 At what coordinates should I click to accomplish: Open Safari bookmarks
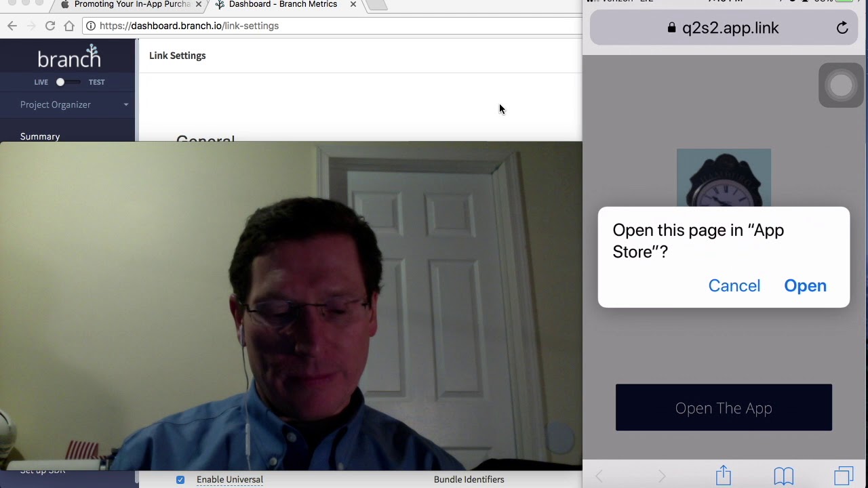(784, 476)
